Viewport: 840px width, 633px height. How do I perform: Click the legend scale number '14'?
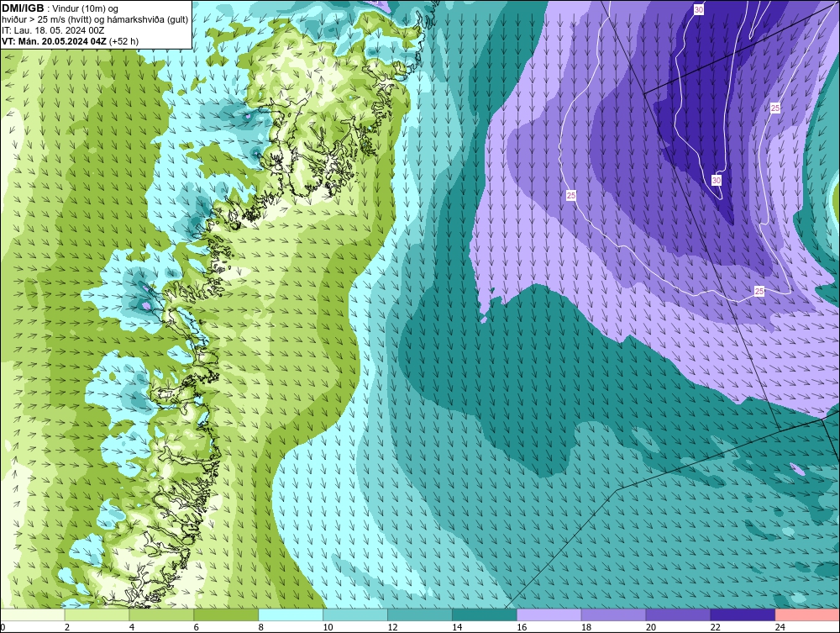[x=457, y=627]
